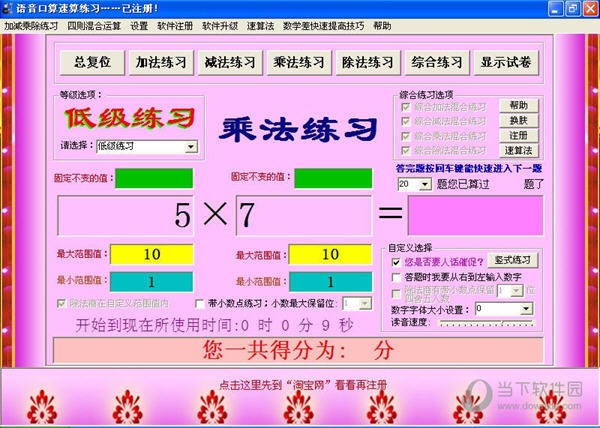Click the elapsed time text 开始到现在所使用时间

(x=215, y=325)
